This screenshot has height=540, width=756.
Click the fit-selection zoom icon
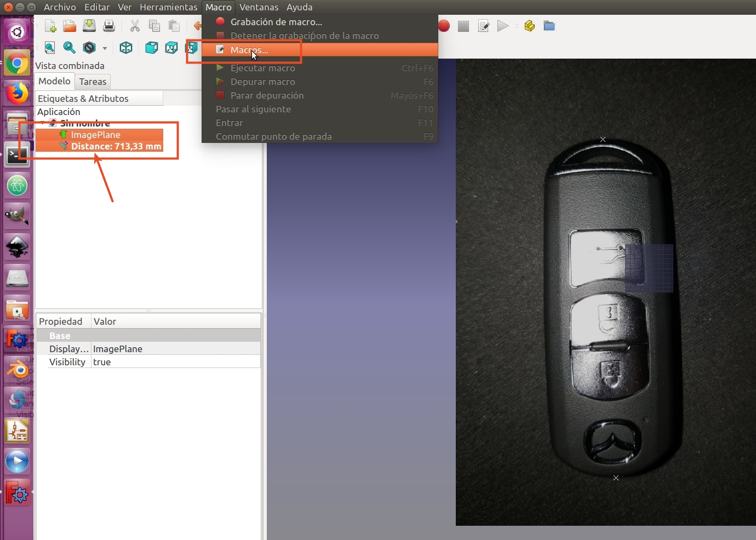70,48
